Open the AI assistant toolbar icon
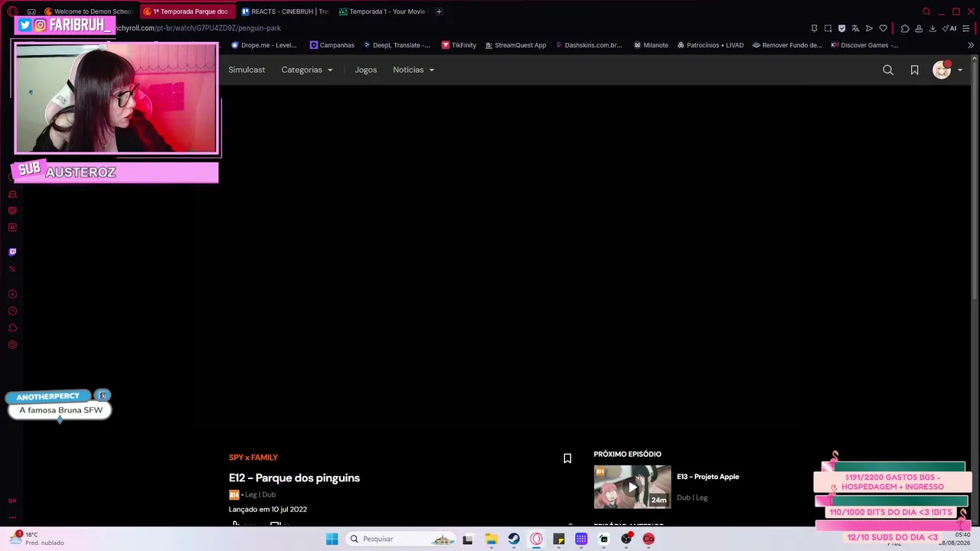This screenshot has width=980, height=551. point(949,28)
